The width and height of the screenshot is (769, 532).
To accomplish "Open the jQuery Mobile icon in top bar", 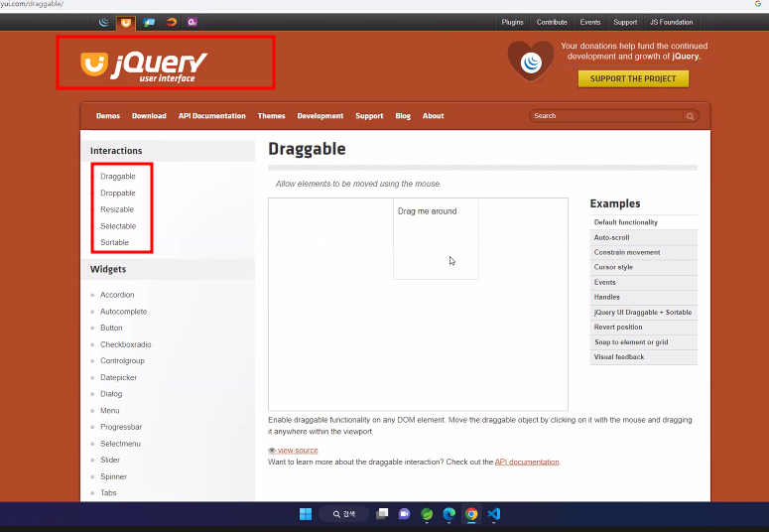I will pos(149,22).
